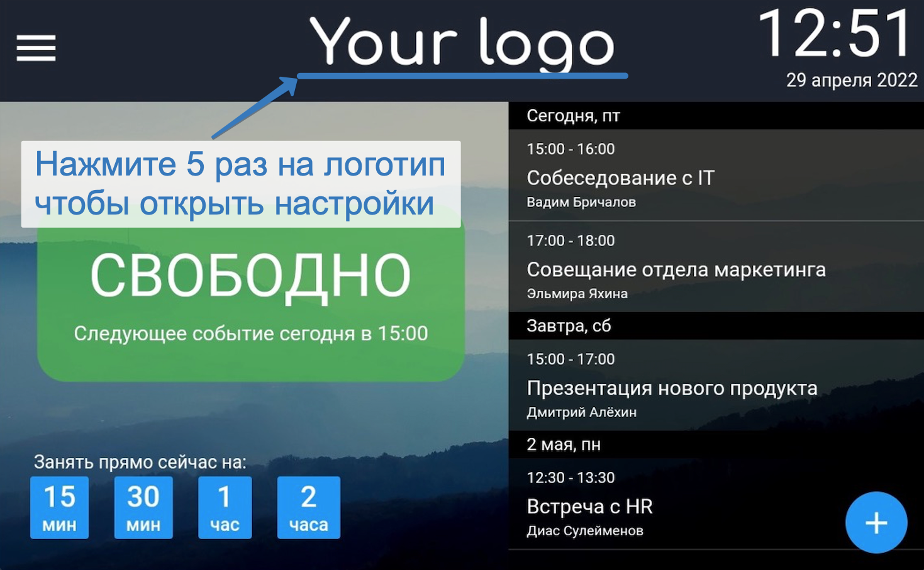Open the Совещание отдела маркетинга event
Screen dimensions: 924x570
pos(716,267)
